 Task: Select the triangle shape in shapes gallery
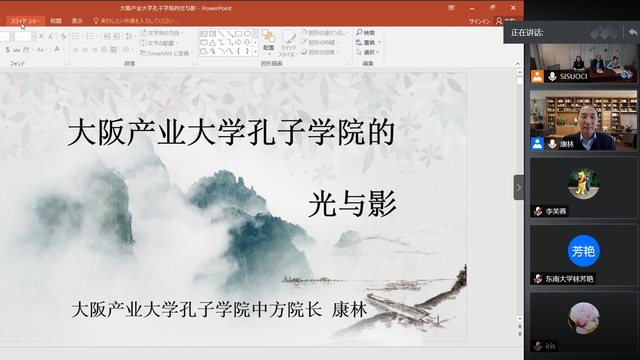212,42
